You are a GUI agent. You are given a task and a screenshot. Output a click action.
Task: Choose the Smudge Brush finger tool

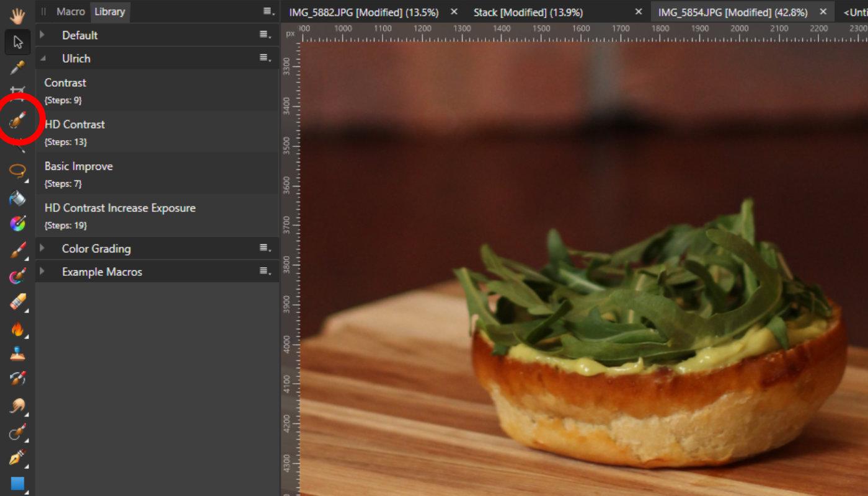(17, 406)
